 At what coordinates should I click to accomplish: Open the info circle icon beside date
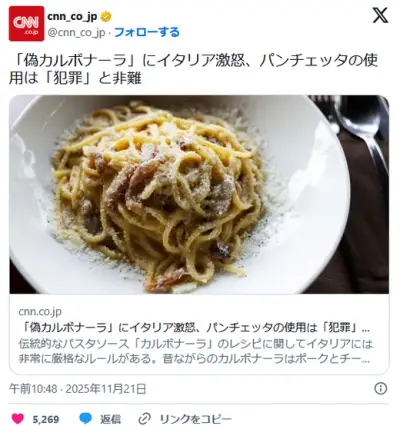pyautogui.click(x=381, y=389)
